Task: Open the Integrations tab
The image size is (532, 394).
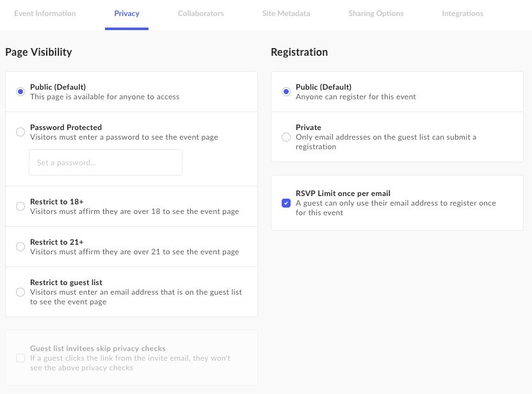Action: [x=462, y=13]
